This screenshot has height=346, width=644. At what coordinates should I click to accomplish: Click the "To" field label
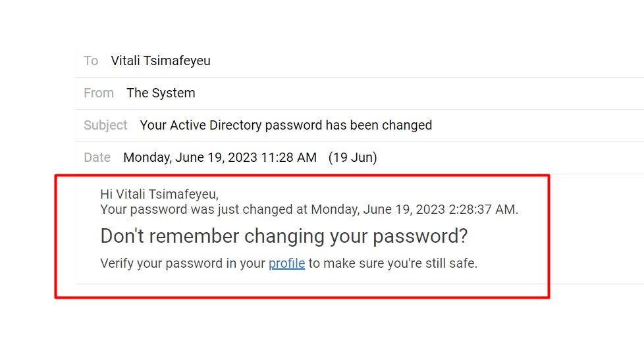tap(91, 61)
